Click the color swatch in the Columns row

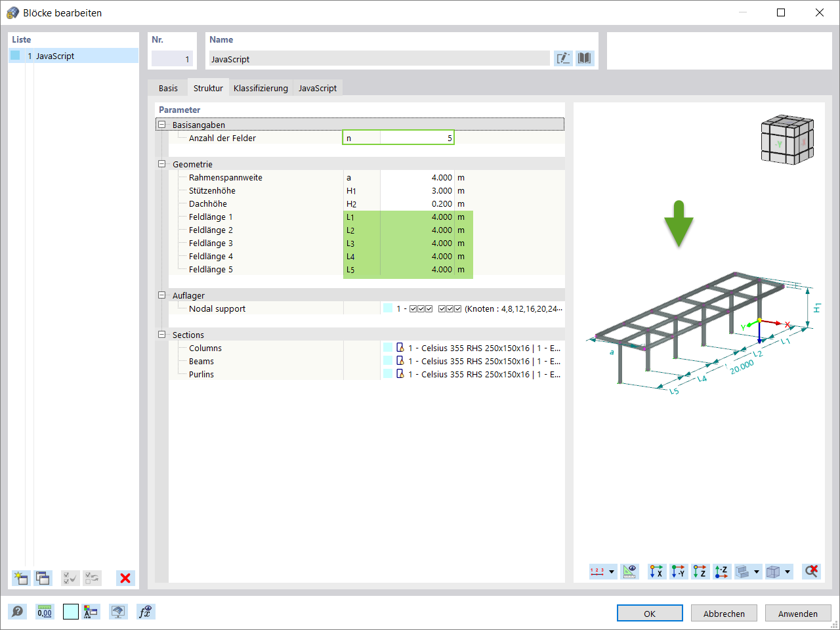(x=388, y=348)
